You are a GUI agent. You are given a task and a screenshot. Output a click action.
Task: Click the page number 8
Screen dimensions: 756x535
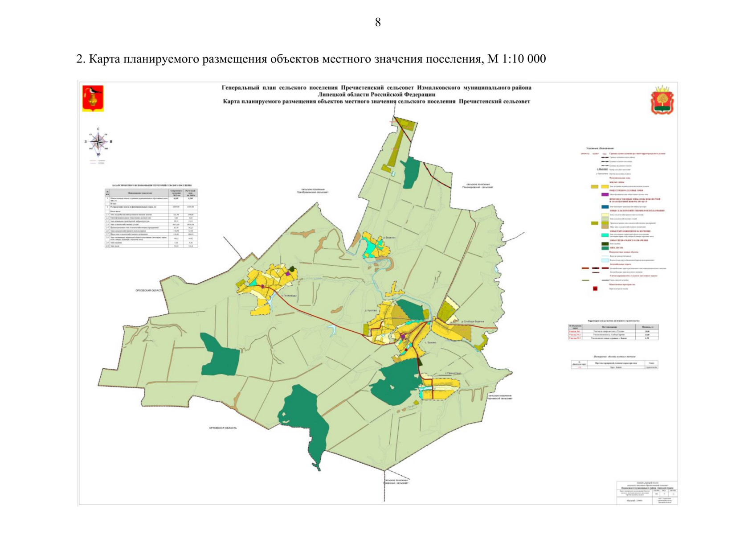click(378, 22)
